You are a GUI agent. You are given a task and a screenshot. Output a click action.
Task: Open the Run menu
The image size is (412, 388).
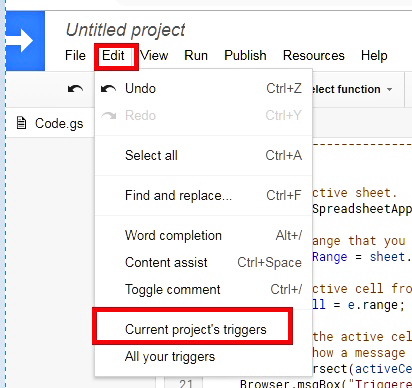click(196, 55)
